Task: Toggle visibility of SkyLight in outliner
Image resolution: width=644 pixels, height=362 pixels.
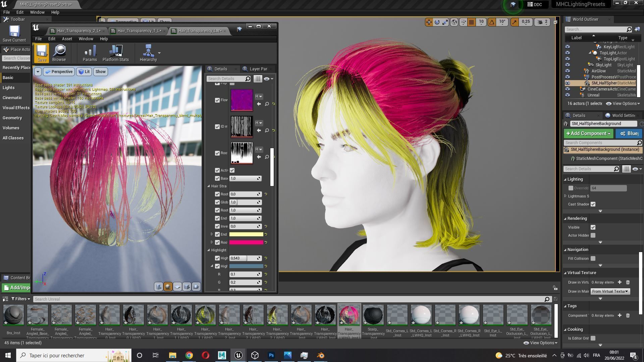Action: point(568,65)
